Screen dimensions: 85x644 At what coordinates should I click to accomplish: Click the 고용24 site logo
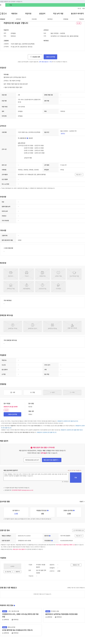(x=3, y=13)
